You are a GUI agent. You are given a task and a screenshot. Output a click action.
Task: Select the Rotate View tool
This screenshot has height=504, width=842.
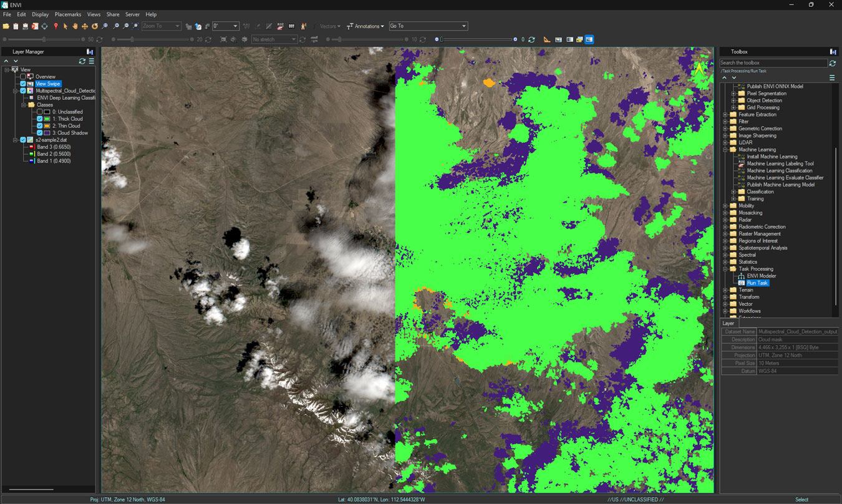coord(94,26)
